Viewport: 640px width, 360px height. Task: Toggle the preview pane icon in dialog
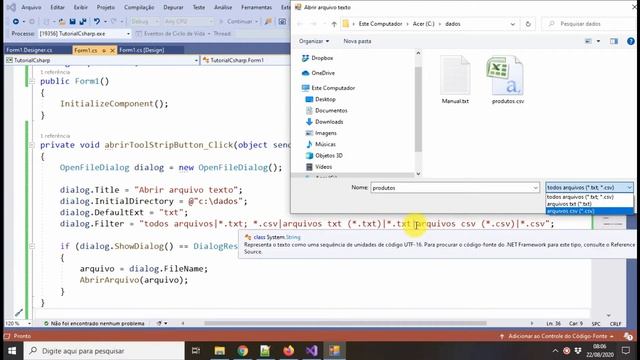tap(614, 41)
